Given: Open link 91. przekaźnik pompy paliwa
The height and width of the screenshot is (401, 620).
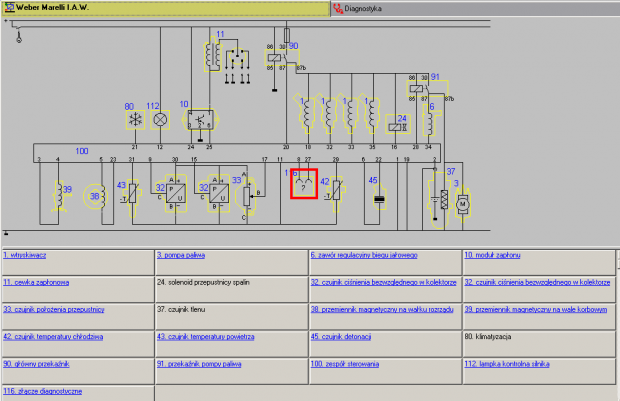Looking at the screenshot, I should click(x=199, y=364).
